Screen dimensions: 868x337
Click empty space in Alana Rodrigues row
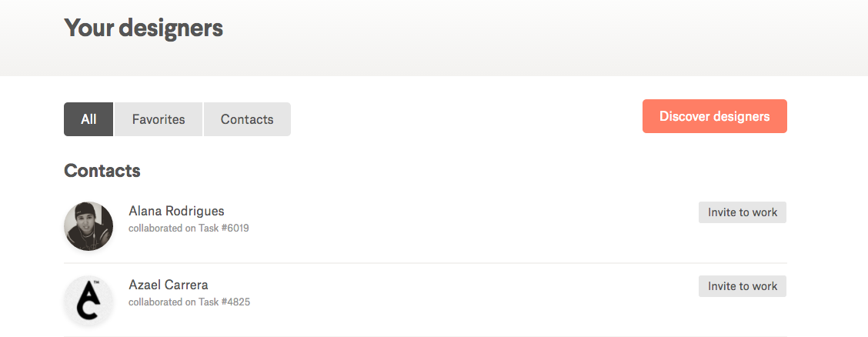pos(462,226)
